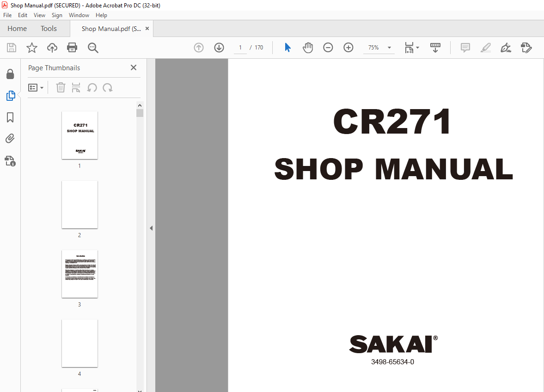Screen dimensions: 544x392
Task: Add file to Starred with star icon
Action: pos(32,48)
